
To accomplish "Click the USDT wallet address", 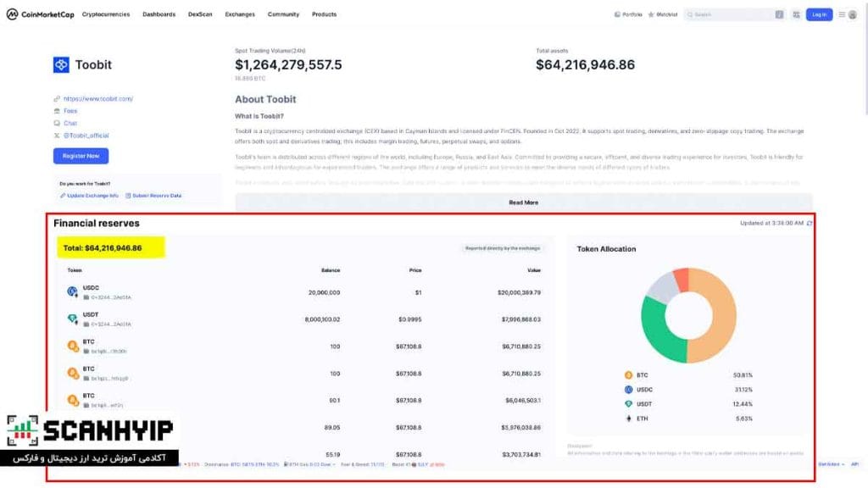I will 111,324.
